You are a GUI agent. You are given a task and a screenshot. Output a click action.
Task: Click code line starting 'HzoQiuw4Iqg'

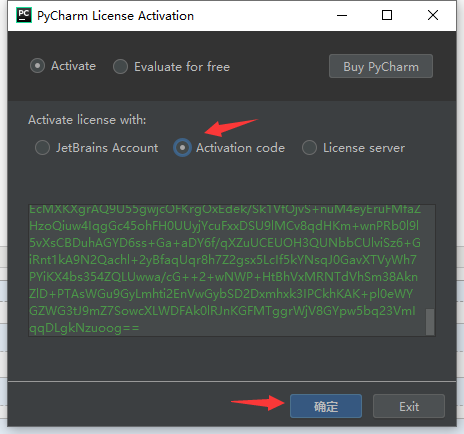pos(224,226)
